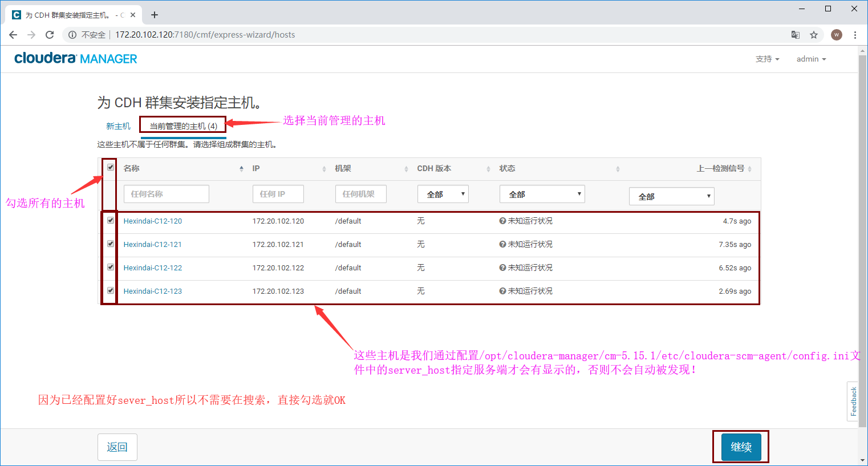Click 未知运行状况 text for Hexindai-C12-122
The image size is (868, 466).
coord(530,268)
